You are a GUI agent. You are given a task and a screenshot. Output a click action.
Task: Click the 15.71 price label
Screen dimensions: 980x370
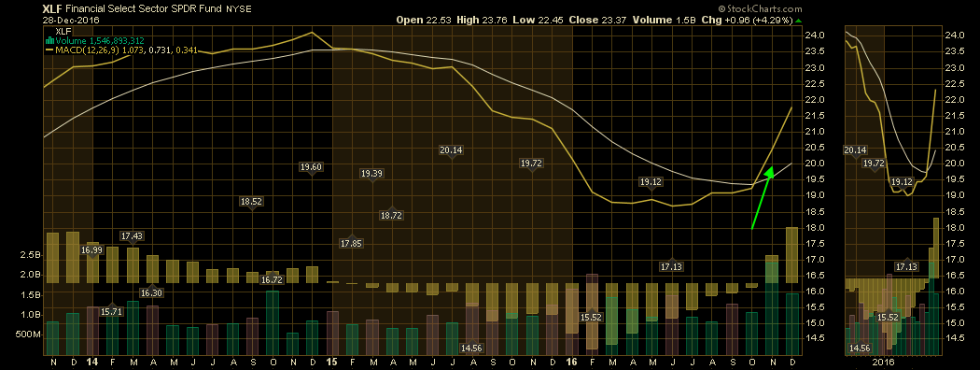112,311
